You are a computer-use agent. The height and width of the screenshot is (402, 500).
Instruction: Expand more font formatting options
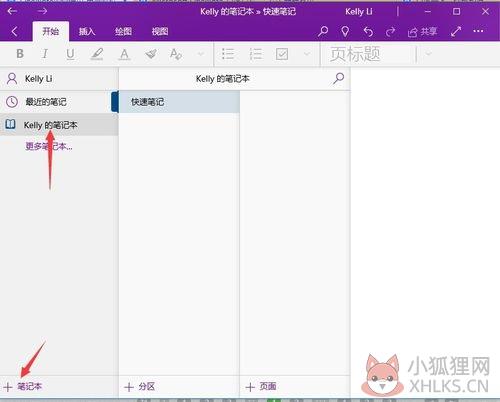201,54
